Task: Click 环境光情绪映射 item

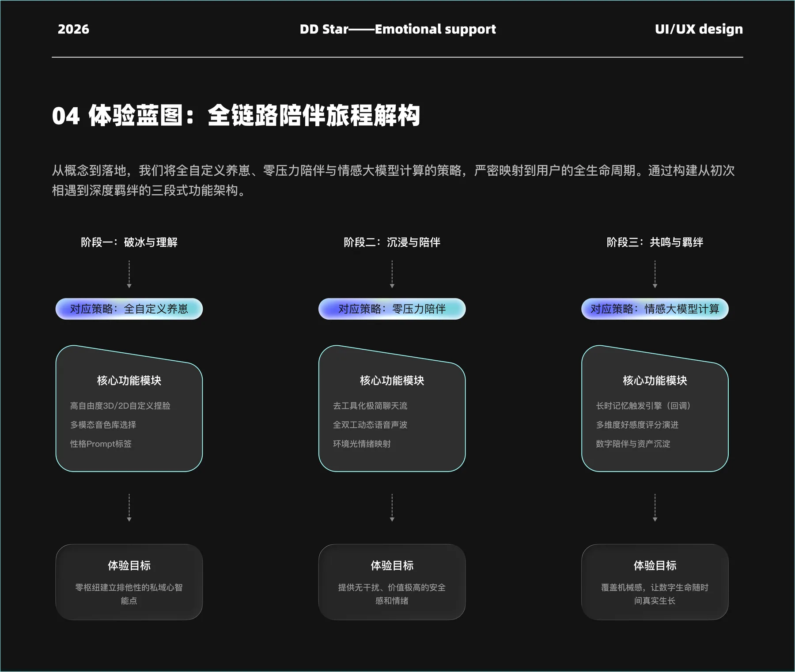Action: pos(362,444)
